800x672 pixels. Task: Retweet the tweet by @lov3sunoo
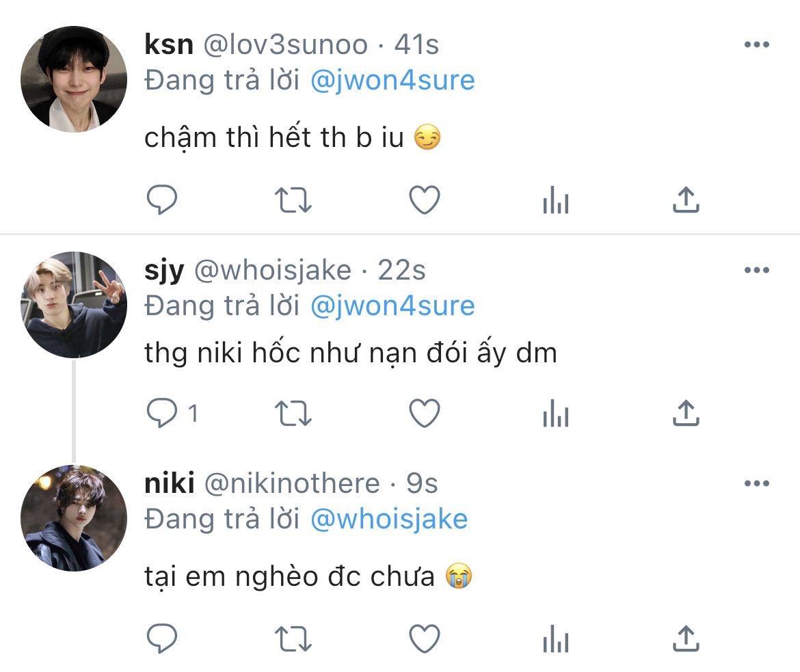click(x=293, y=200)
